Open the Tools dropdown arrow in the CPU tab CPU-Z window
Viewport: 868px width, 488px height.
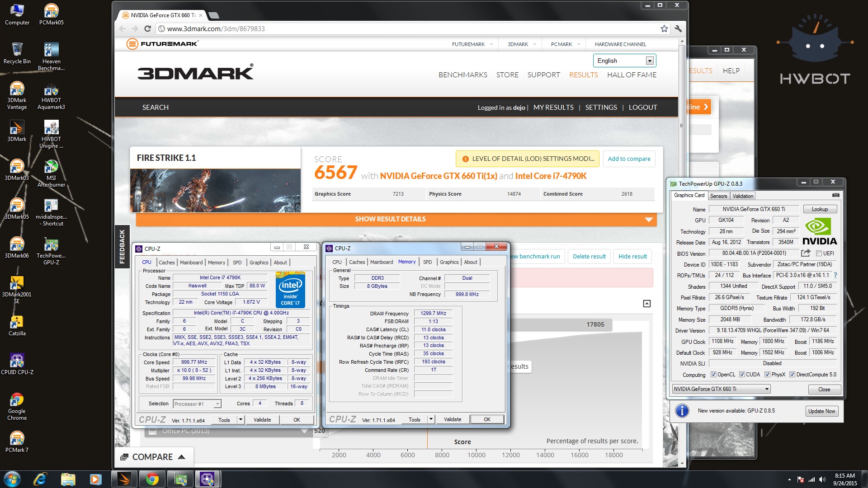point(241,420)
